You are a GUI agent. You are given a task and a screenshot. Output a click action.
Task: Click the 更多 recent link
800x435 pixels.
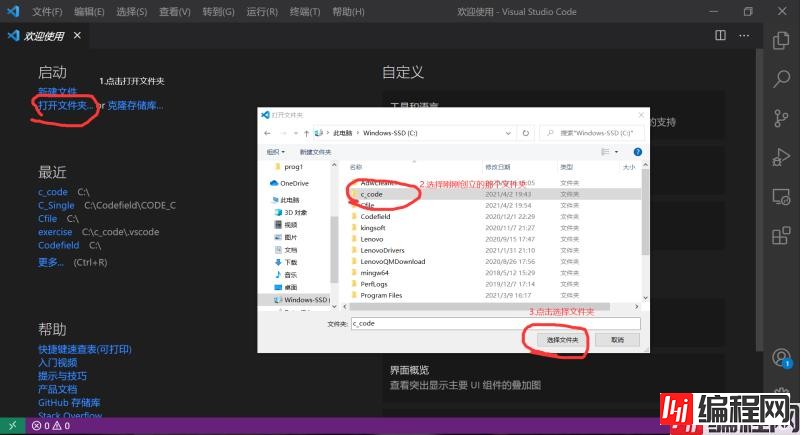pos(51,262)
